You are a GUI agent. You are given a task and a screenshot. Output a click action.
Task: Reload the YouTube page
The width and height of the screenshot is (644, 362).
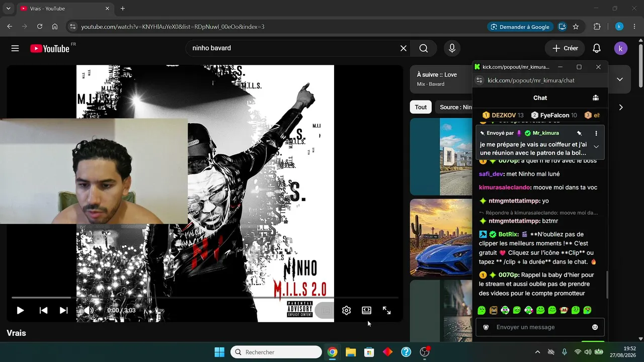pos(39,27)
